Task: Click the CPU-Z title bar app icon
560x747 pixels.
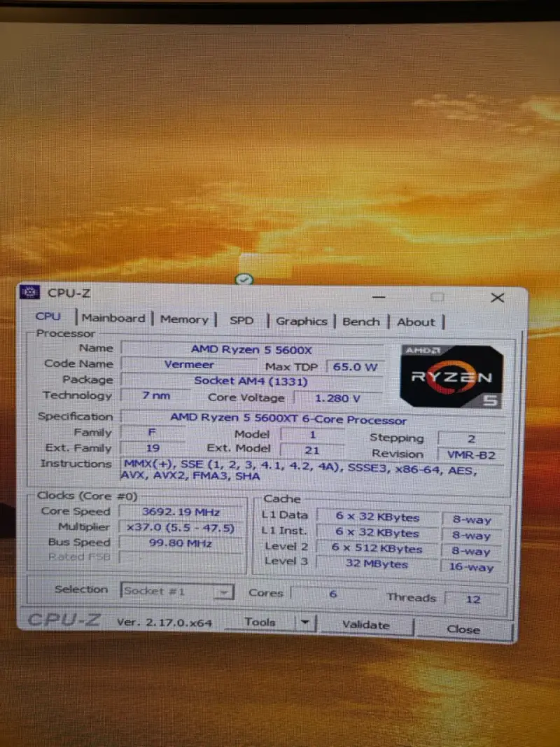Action: point(29,291)
